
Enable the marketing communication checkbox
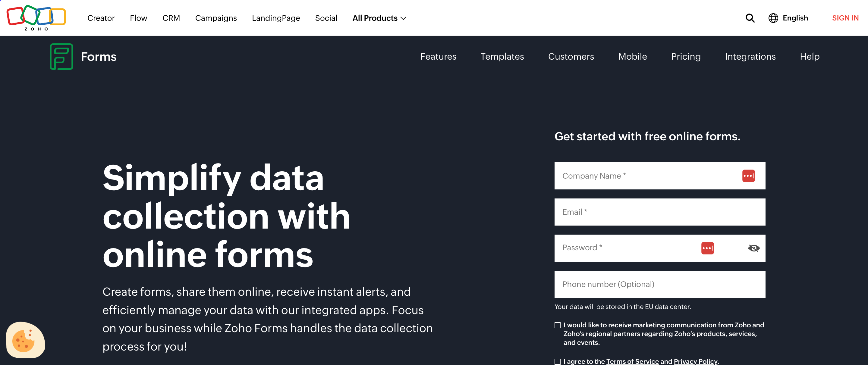558,325
